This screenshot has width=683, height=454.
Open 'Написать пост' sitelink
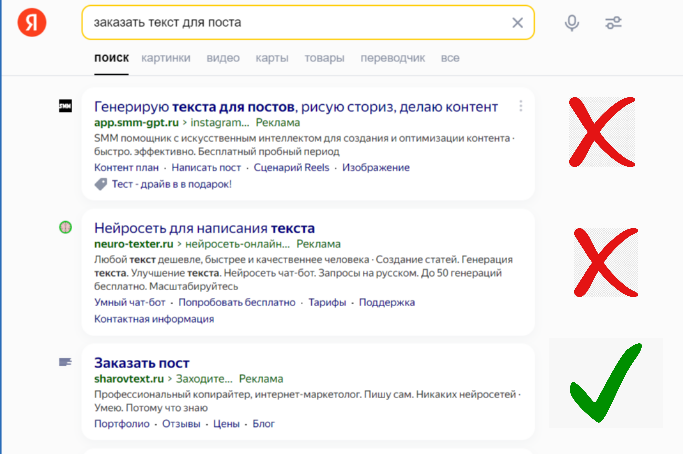coord(206,168)
